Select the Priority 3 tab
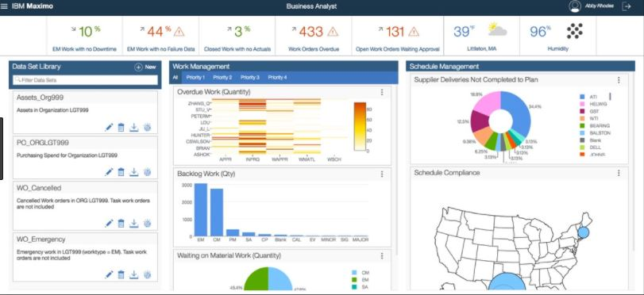Viewport: 644px width, 295px height. click(249, 78)
